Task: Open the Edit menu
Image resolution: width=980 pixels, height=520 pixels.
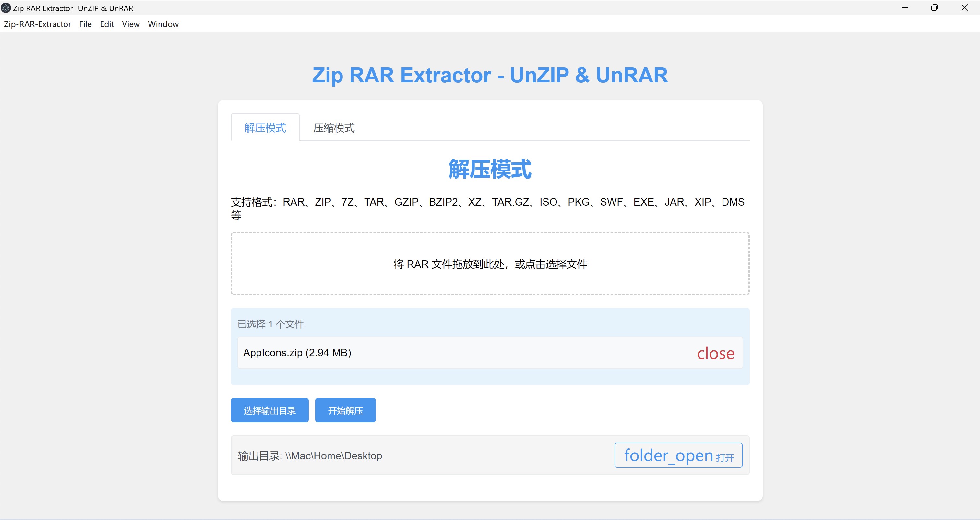Action: pos(106,24)
